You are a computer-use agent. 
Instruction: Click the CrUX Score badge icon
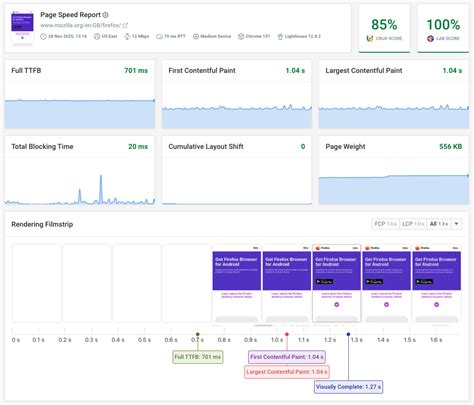pos(370,38)
